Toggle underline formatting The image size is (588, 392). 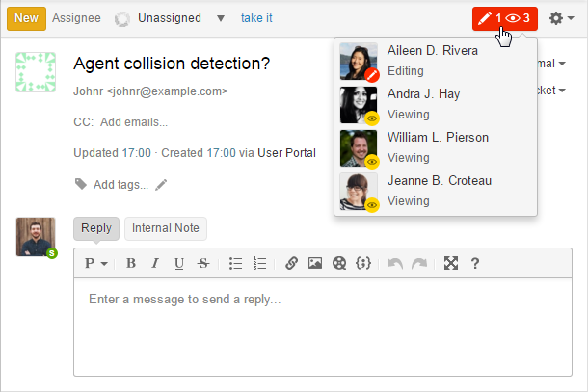pos(178,263)
